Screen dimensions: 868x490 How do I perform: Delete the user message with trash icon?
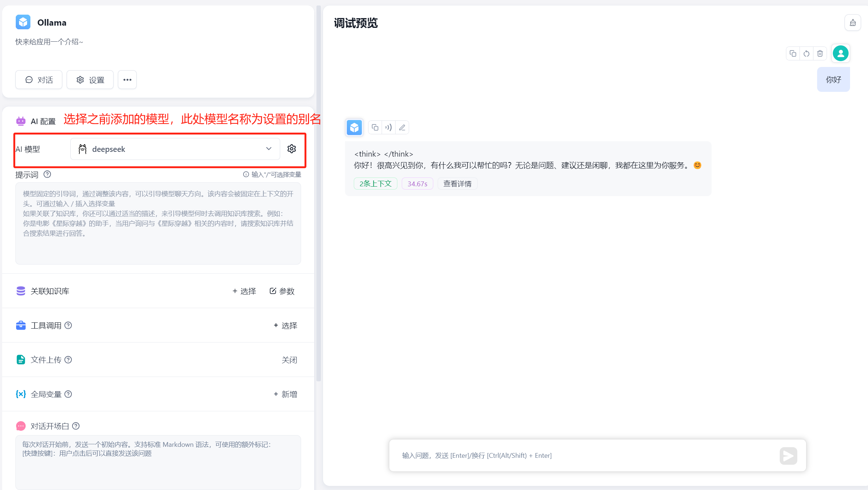(x=820, y=54)
